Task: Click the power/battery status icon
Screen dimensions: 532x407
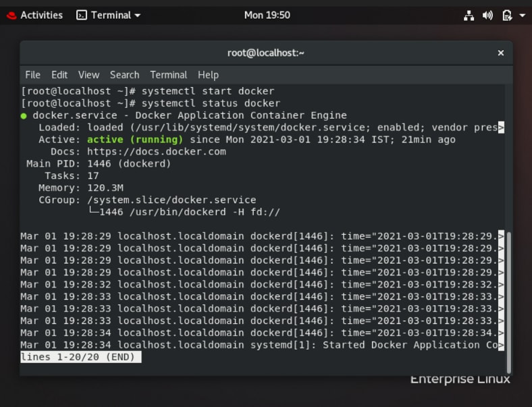Action: click(x=507, y=16)
